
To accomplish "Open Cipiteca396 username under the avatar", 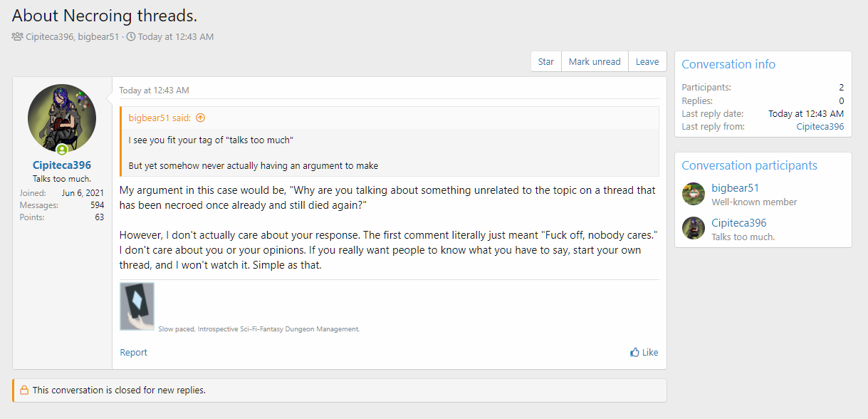I will pyautogui.click(x=62, y=165).
